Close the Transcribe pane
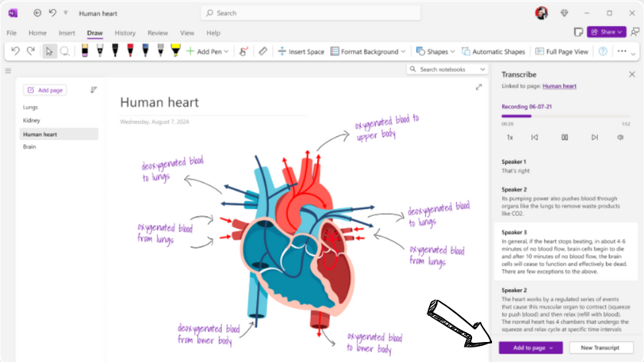Image resolution: width=644 pixels, height=362 pixels. tap(632, 75)
